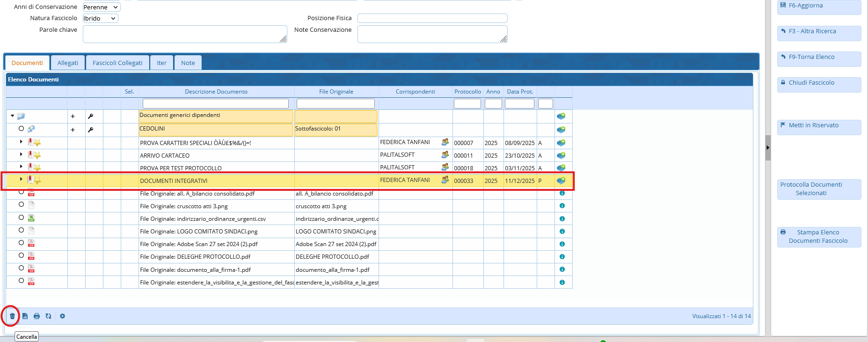The image size is (868, 342).
Task: Expand the PROVA PER TEST PROTOCOLLO row
Action: (x=21, y=167)
